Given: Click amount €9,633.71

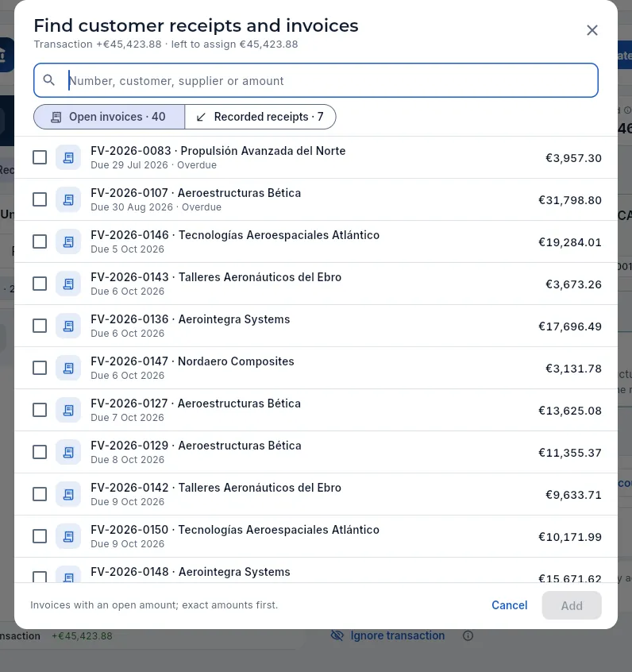Looking at the screenshot, I should click(x=573, y=495).
